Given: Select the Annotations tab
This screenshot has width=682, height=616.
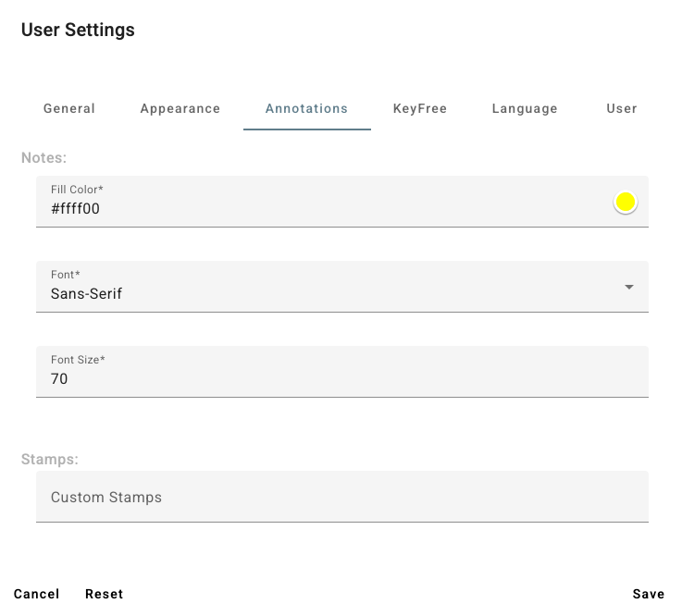Looking at the screenshot, I should [306, 108].
